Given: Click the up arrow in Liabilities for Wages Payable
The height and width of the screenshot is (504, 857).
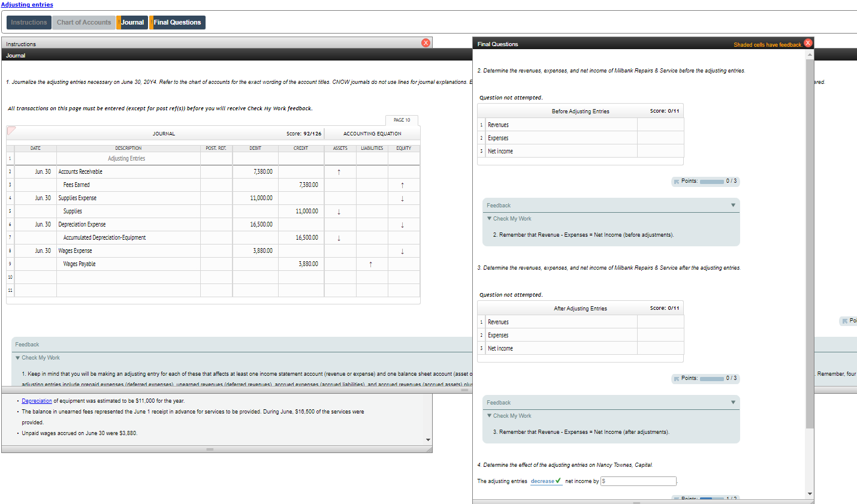Looking at the screenshot, I should coord(372,264).
